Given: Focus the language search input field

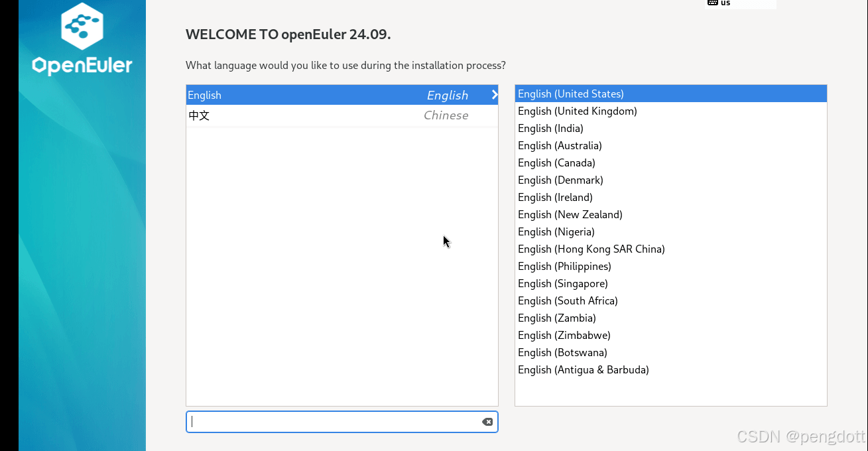Looking at the screenshot, I should (x=342, y=422).
